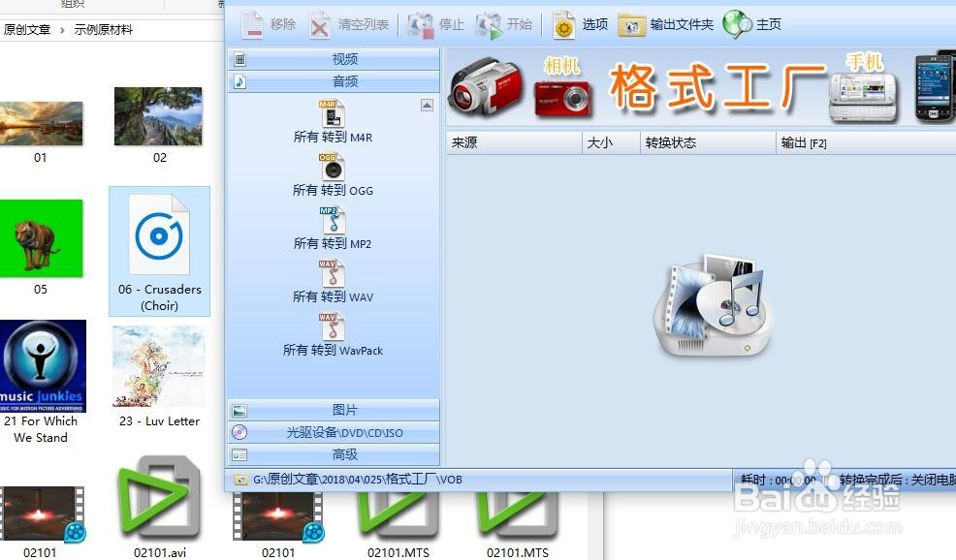The height and width of the screenshot is (560, 956).
Task: Click the Video panel film icon
Action: click(x=239, y=59)
